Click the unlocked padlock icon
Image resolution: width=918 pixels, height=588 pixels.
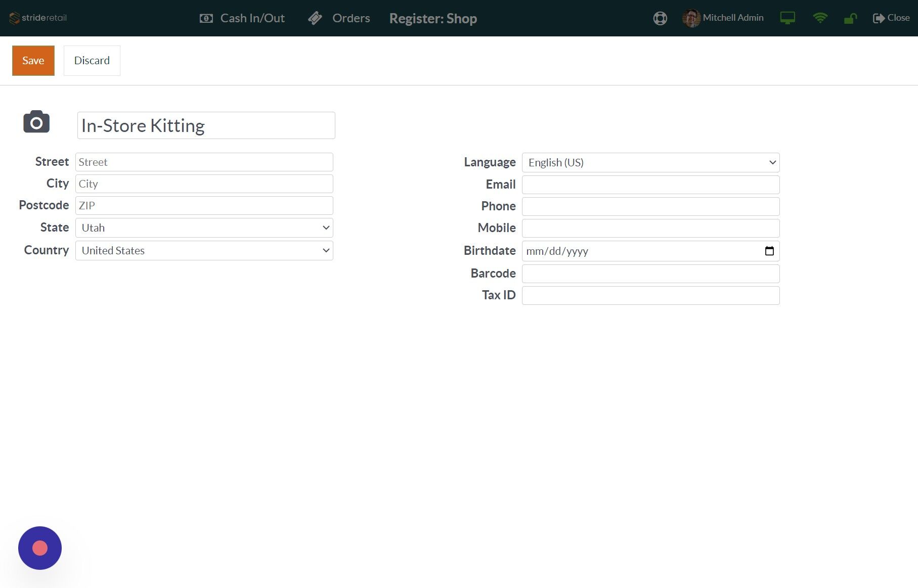[x=850, y=18]
